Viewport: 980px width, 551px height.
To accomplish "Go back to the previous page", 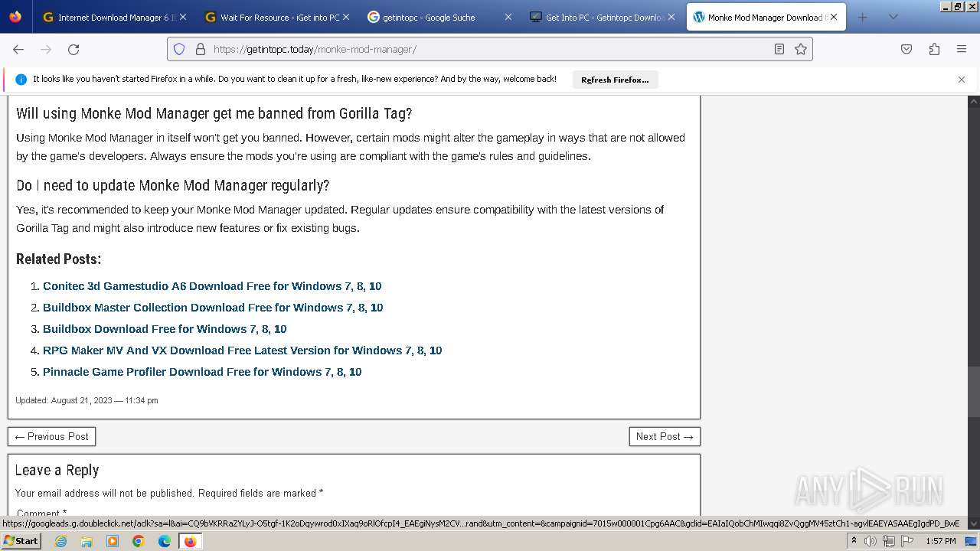I will 18,49.
